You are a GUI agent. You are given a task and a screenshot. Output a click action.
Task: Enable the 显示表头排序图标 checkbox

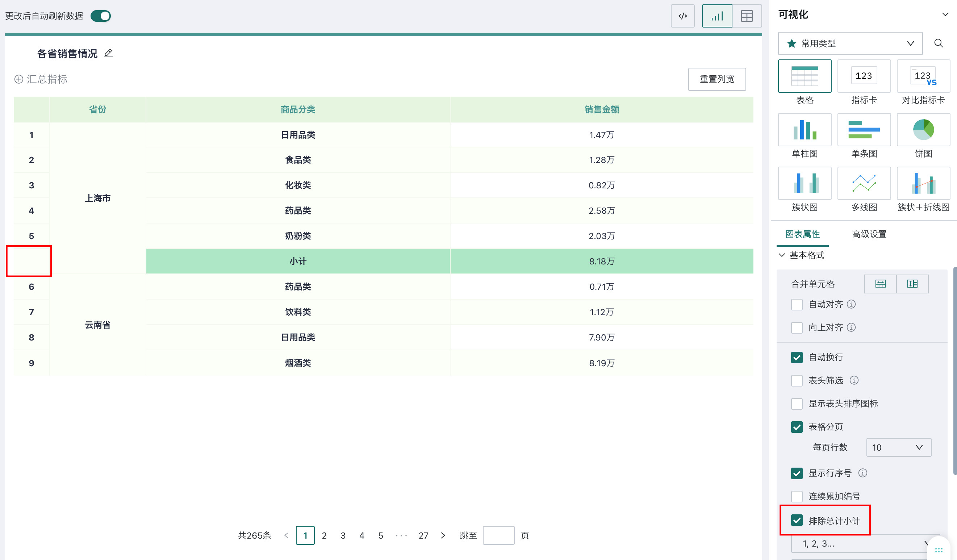[797, 404]
